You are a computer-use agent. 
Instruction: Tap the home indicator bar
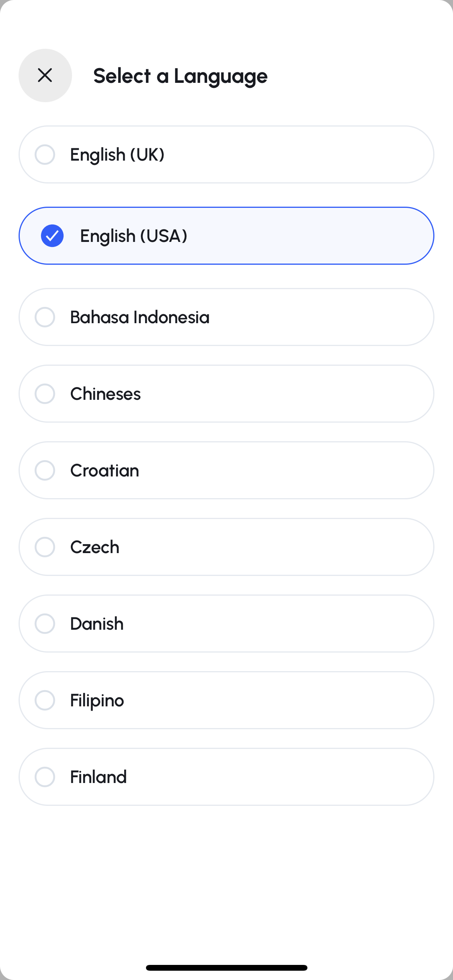pyautogui.click(x=226, y=968)
